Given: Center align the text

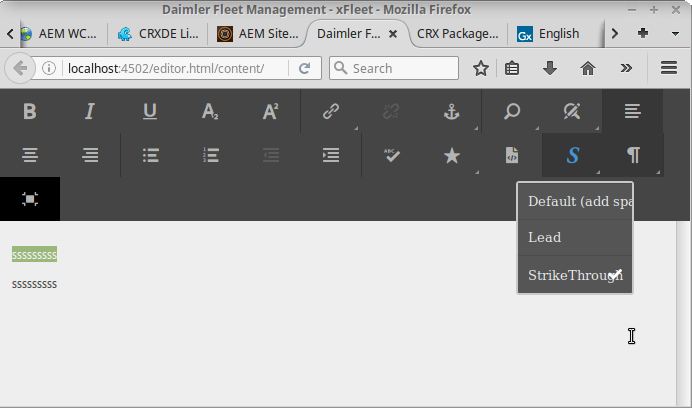Looking at the screenshot, I should pos(30,155).
